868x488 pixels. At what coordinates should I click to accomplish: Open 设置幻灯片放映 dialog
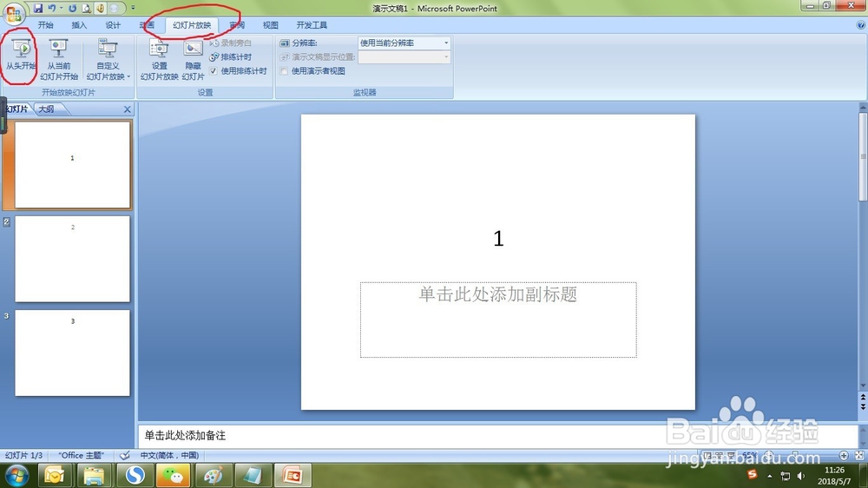pos(159,60)
